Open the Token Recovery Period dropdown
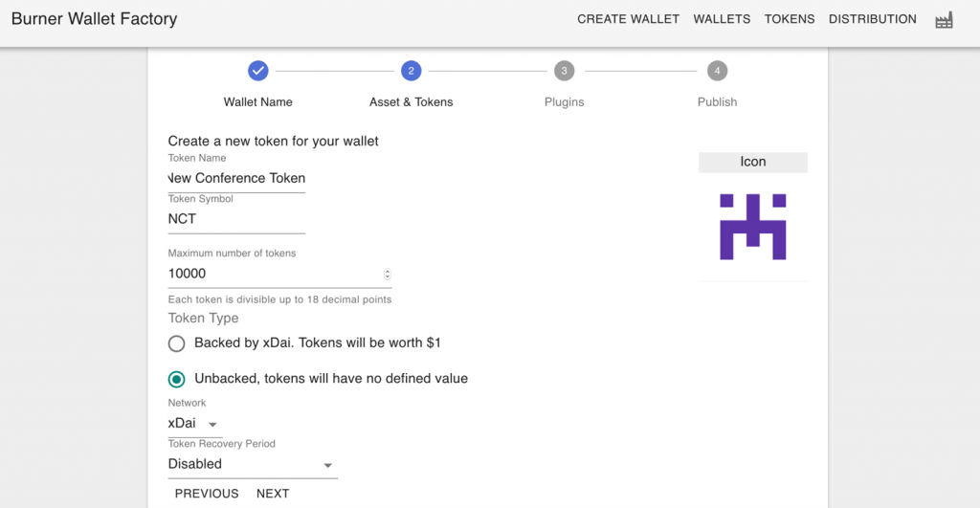 tap(253, 464)
